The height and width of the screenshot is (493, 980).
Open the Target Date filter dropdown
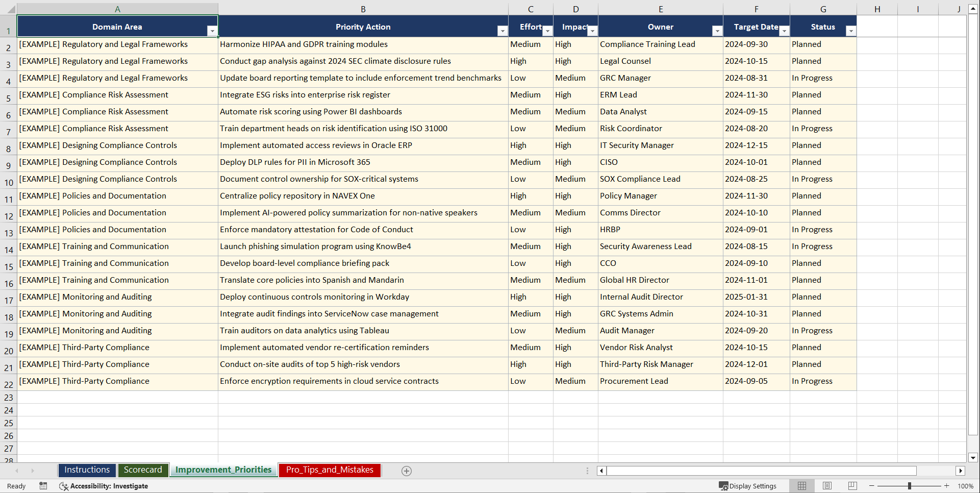[784, 31]
